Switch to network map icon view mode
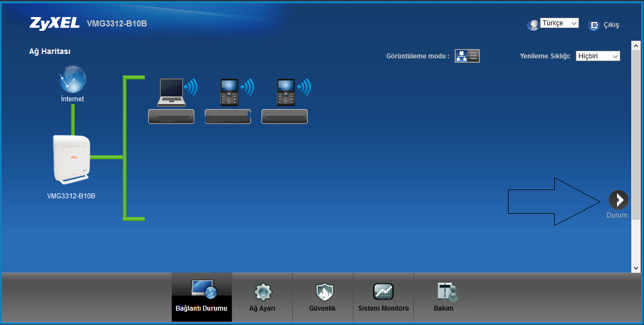 (x=461, y=56)
